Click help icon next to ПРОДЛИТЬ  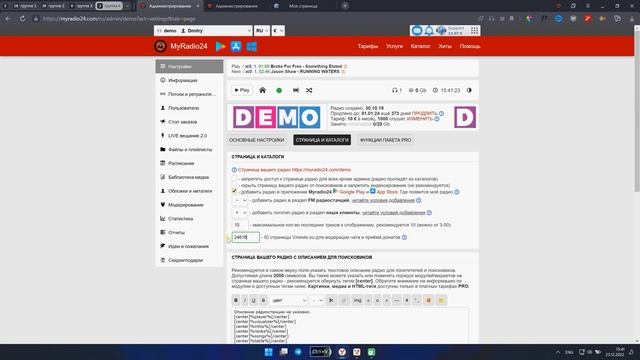[x=441, y=113]
